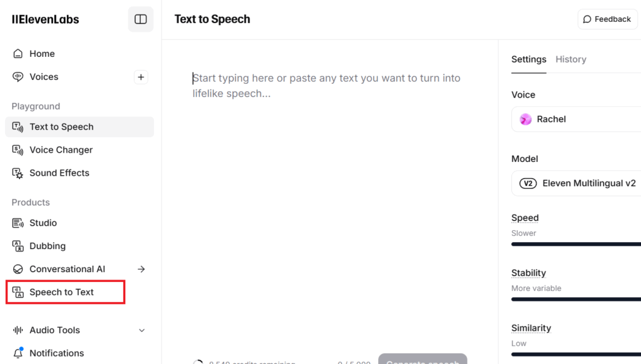Image resolution: width=641 pixels, height=364 pixels.
Task: Expand the Audio Tools section
Action: pos(141,330)
